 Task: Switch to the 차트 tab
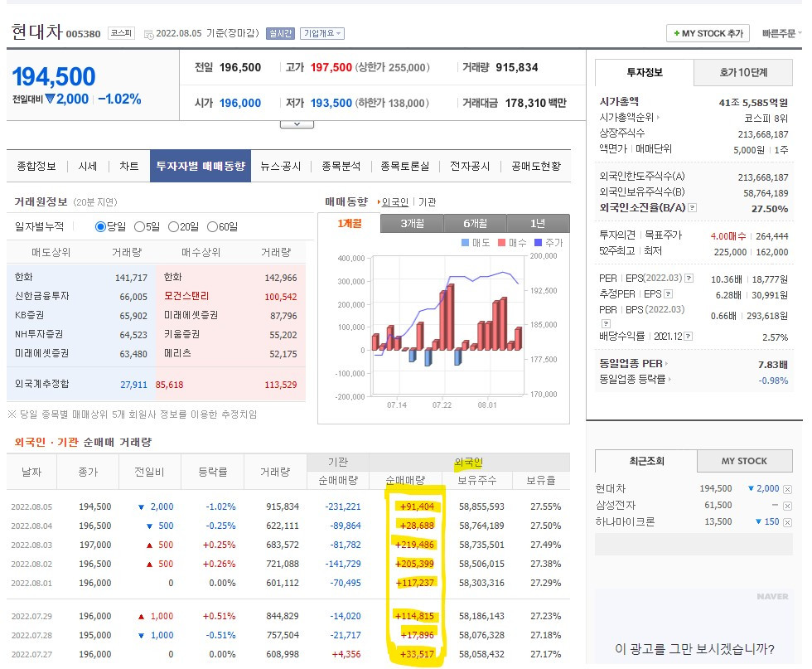129,166
